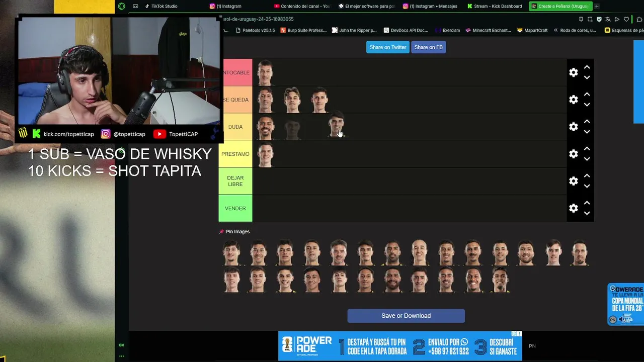The image size is (644, 362).
Task: Select the DUDA yellow tier label
Action: click(x=235, y=127)
